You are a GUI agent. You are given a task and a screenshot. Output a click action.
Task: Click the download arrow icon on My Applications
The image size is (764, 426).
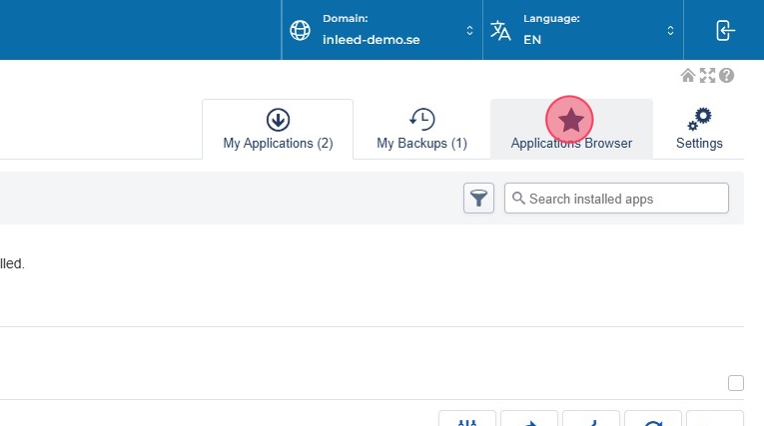point(278,120)
